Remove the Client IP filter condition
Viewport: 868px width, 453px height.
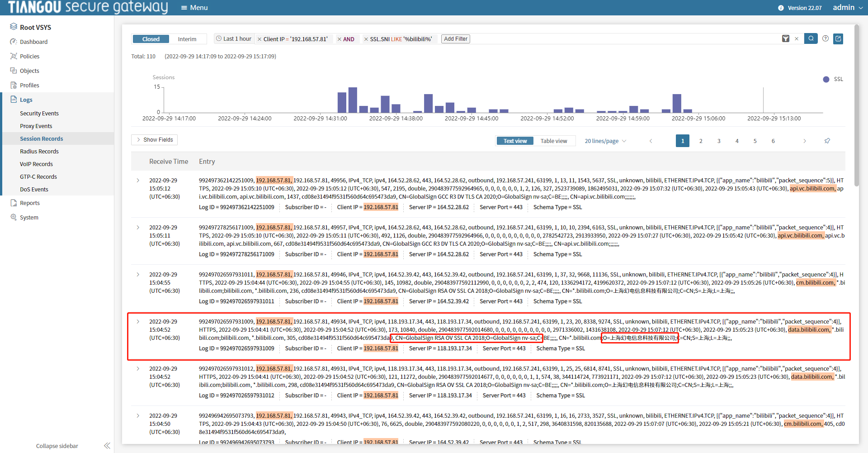pos(259,39)
